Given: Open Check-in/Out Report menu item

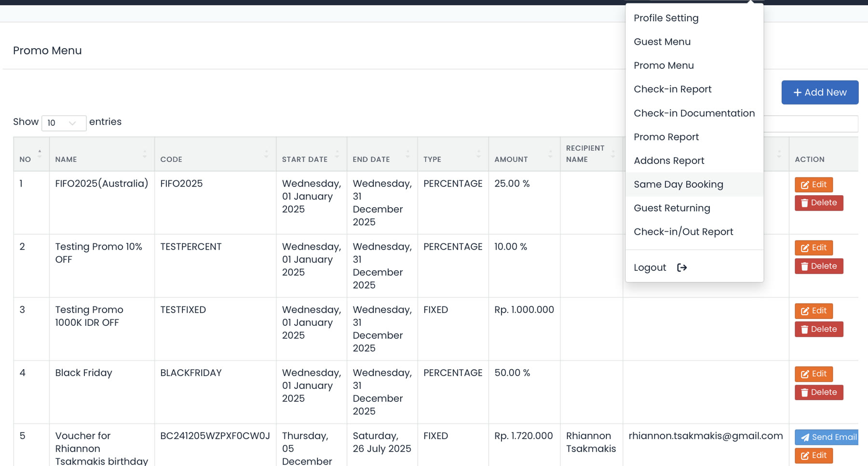Looking at the screenshot, I should pyautogui.click(x=694, y=232).
